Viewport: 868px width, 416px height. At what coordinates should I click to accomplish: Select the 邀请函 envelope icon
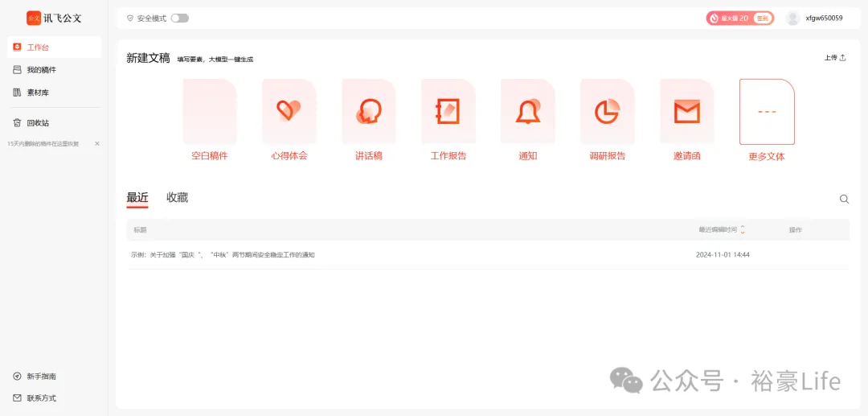[x=686, y=111]
